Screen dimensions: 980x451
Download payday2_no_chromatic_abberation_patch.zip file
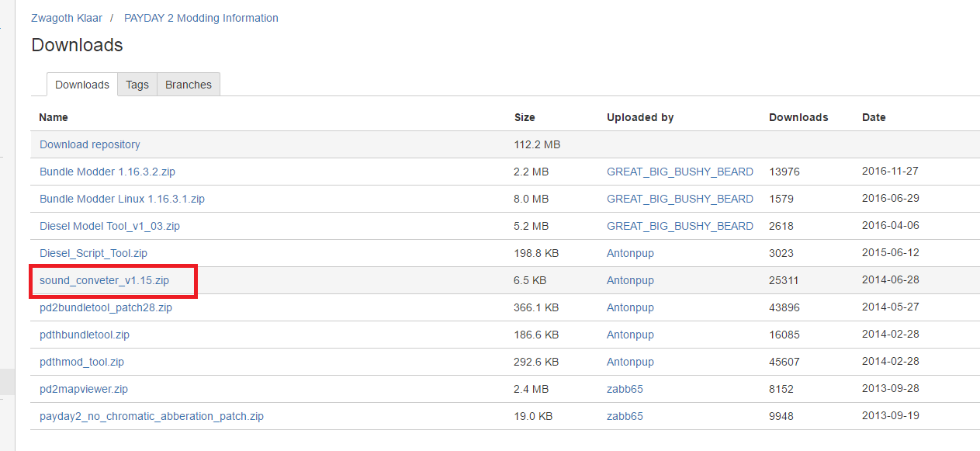(151, 416)
